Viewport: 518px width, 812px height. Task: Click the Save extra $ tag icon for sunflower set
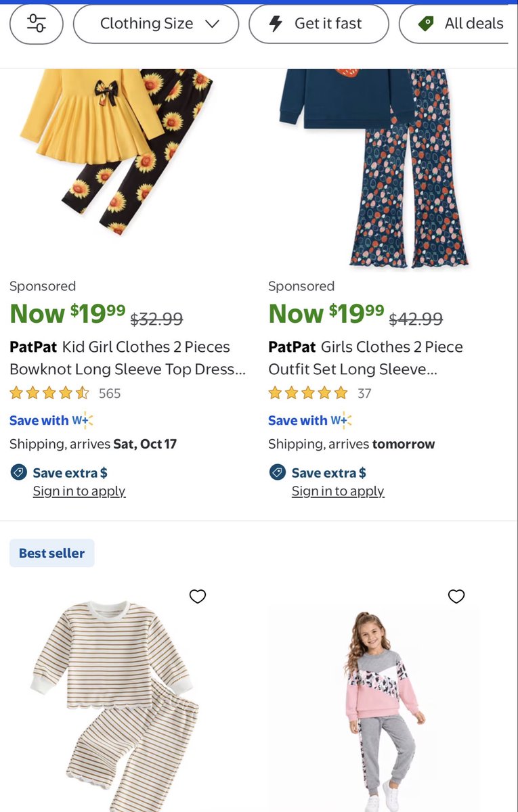19,472
